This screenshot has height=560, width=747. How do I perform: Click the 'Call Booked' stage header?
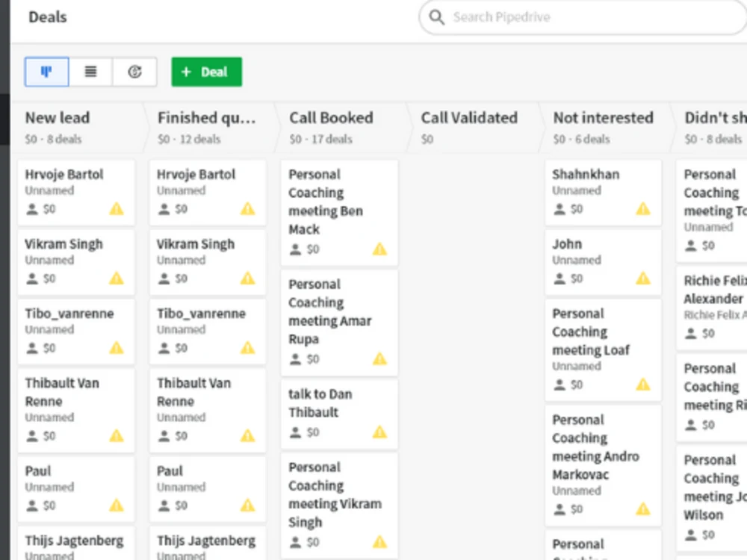tap(331, 117)
